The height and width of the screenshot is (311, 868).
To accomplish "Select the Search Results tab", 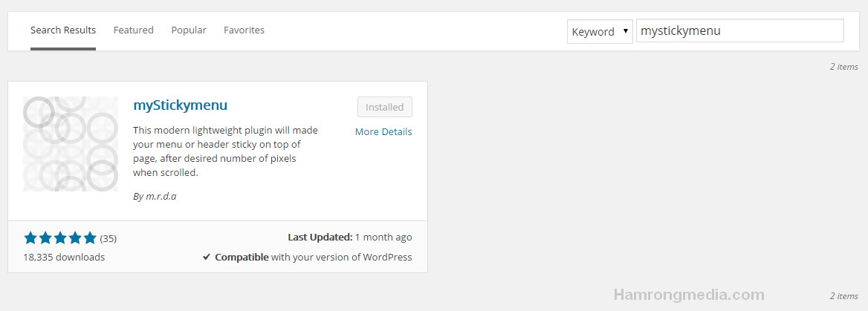I will coord(63,30).
